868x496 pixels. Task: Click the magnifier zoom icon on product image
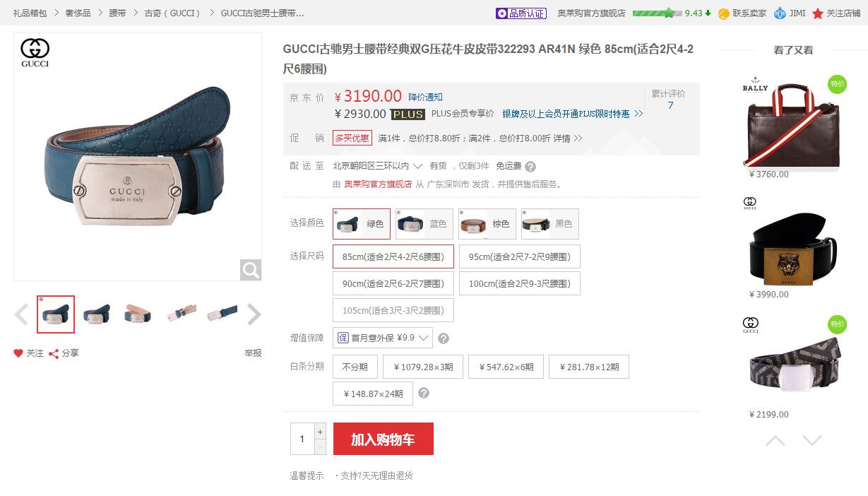251,270
